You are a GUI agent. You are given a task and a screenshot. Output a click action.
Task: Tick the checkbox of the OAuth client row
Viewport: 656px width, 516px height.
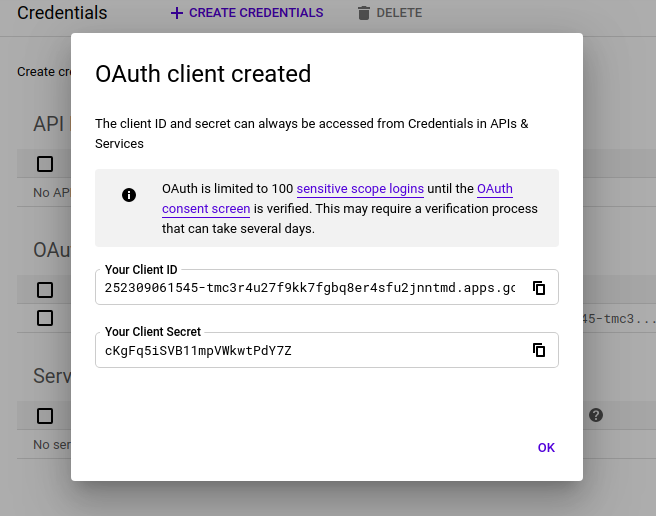coord(45,318)
